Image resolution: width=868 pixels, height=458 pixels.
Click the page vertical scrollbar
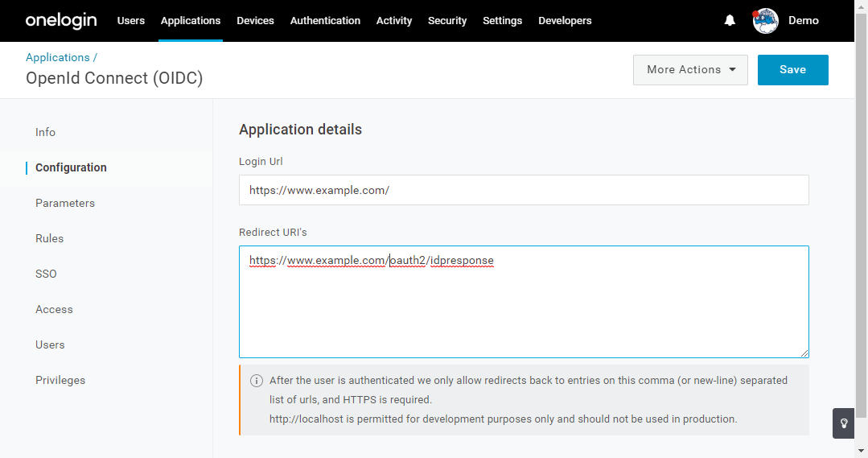click(861, 216)
